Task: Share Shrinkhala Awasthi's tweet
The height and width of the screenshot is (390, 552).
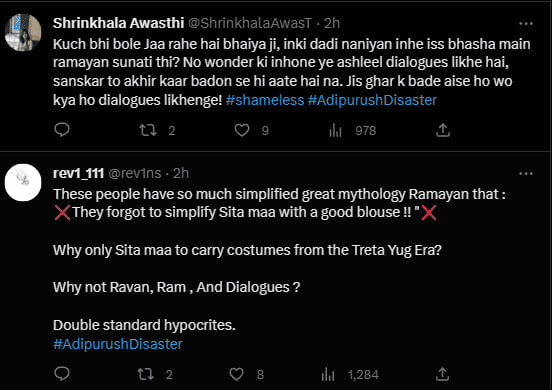Action: coord(443,130)
